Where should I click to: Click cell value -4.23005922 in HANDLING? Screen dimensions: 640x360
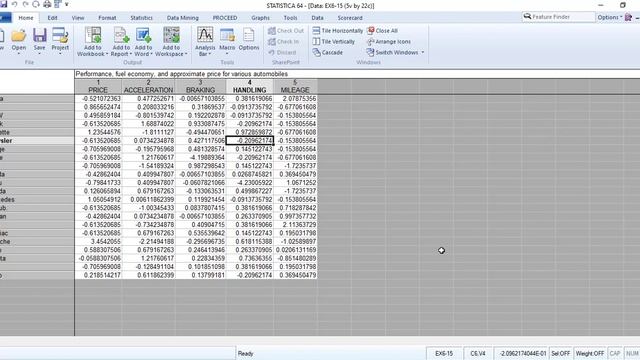pos(249,183)
